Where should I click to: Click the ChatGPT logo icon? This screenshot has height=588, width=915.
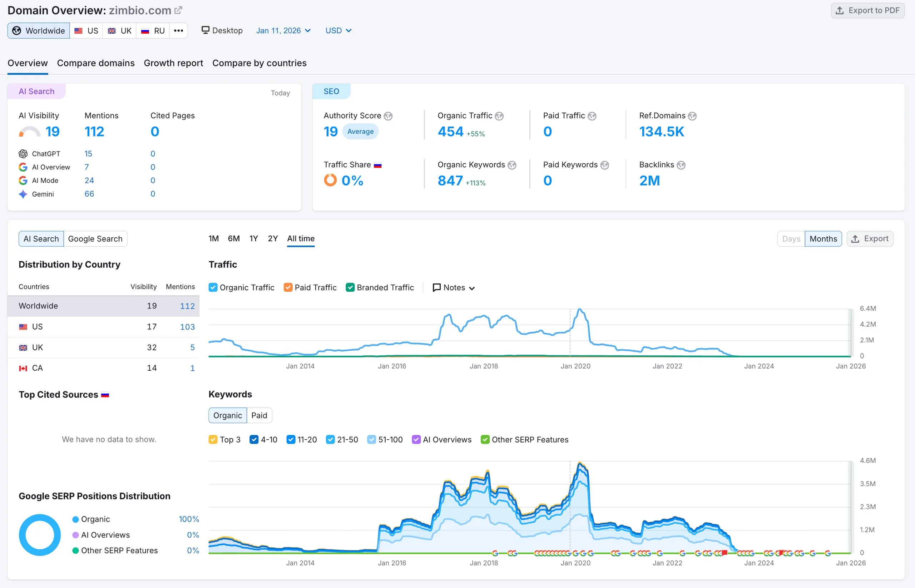pyautogui.click(x=23, y=154)
